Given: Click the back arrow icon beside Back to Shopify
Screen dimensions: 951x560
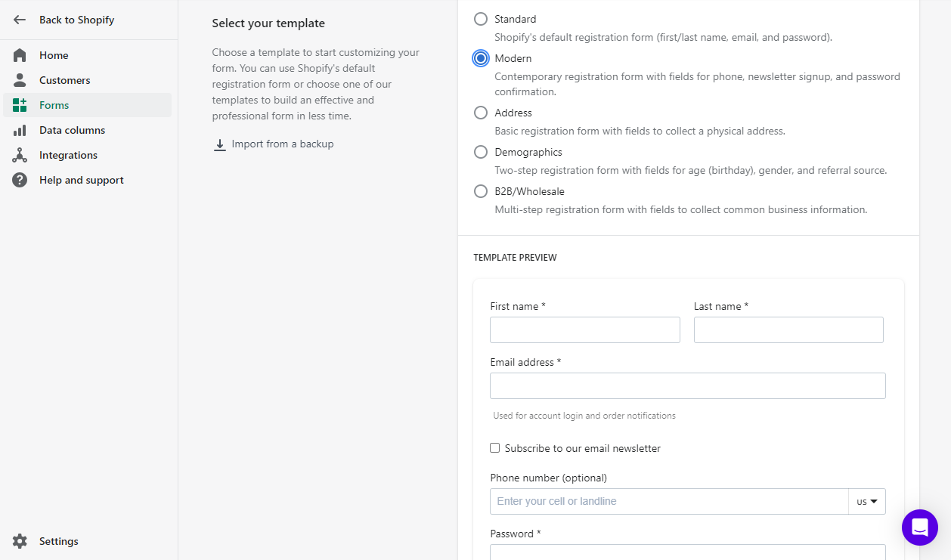Looking at the screenshot, I should tap(20, 20).
